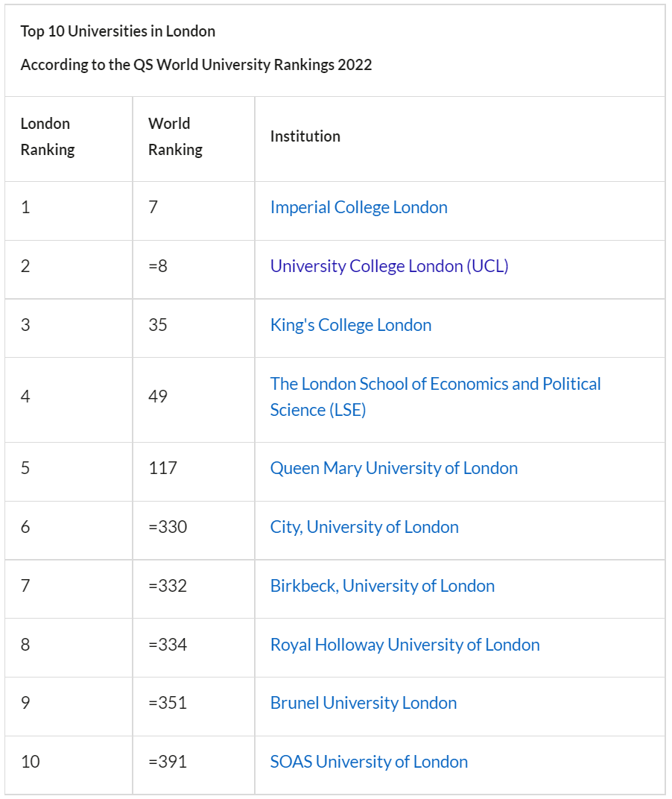Click the Institution column header
This screenshot has height=799, width=672.
pyautogui.click(x=305, y=136)
